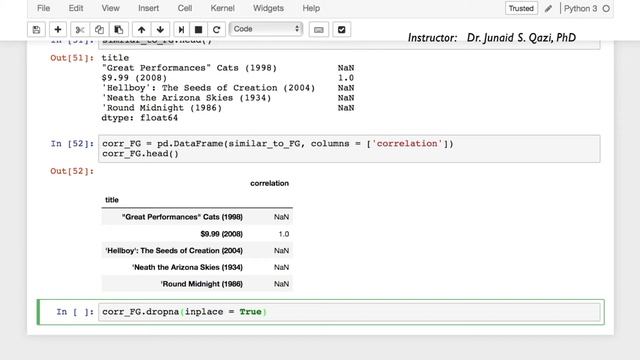Click the 'correlation' column header
Screen dimensions: 640x360
pyautogui.click(x=269, y=183)
